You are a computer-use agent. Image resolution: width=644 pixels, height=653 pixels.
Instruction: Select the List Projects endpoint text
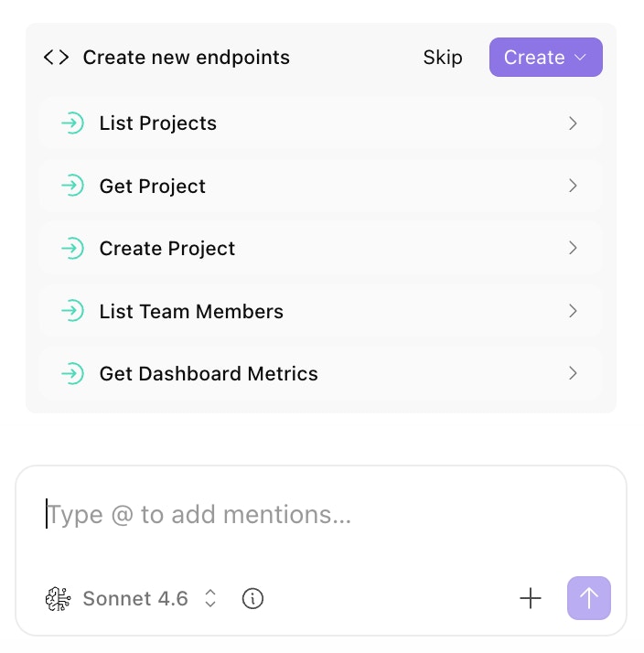click(x=158, y=123)
